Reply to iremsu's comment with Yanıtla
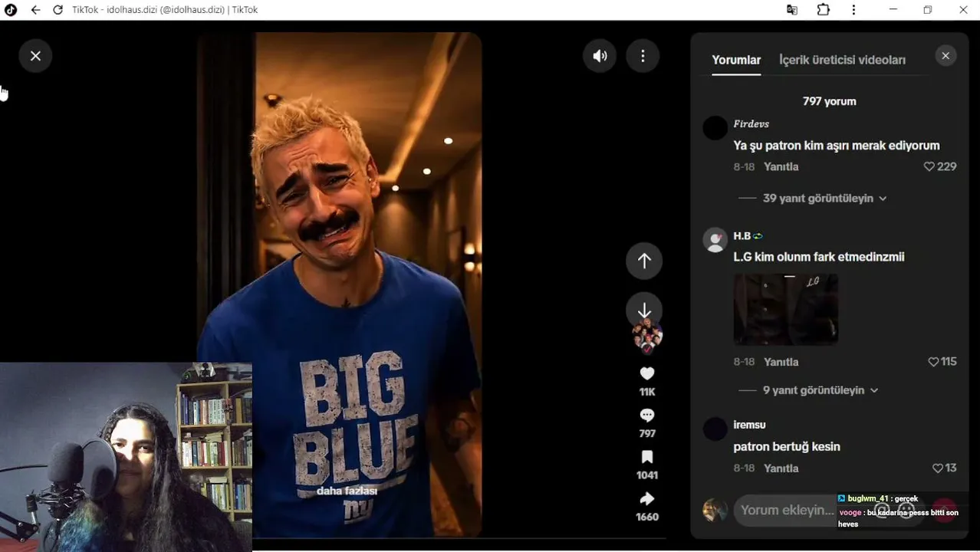This screenshot has width=980, height=552. coord(781,468)
